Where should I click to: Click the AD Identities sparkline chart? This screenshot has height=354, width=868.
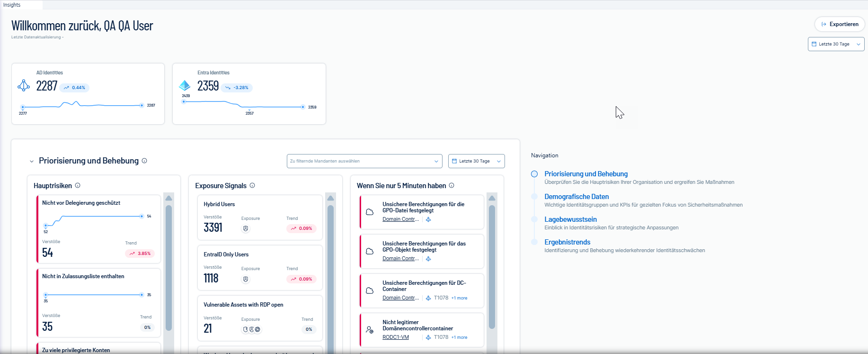tap(82, 105)
